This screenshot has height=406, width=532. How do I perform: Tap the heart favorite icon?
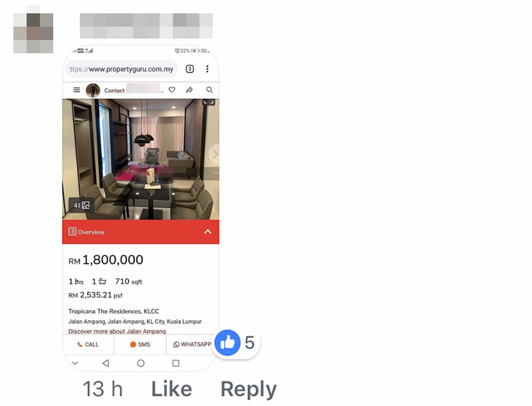(172, 90)
